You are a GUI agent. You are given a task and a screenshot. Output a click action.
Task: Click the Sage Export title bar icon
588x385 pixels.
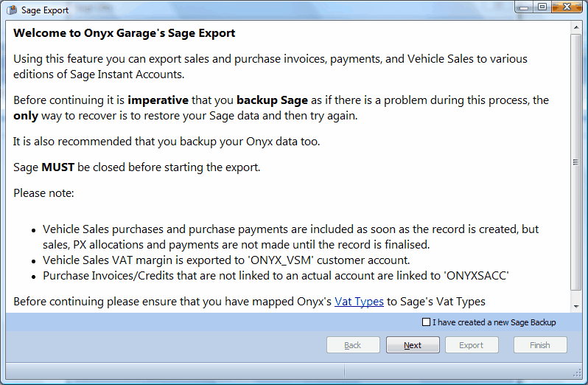point(12,10)
